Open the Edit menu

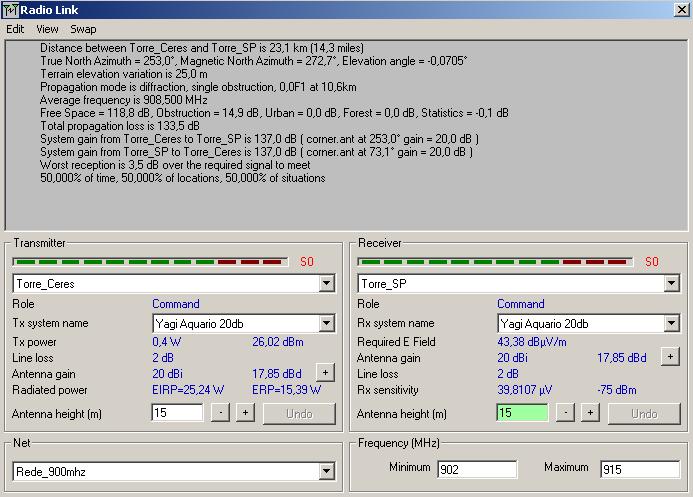pyautogui.click(x=15, y=29)
